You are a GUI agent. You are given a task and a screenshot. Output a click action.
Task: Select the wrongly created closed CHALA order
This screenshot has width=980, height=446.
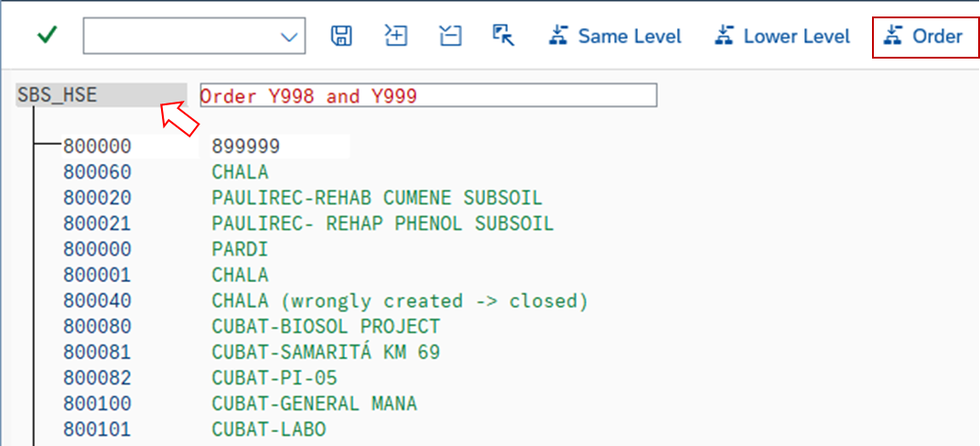click(399, 300)
